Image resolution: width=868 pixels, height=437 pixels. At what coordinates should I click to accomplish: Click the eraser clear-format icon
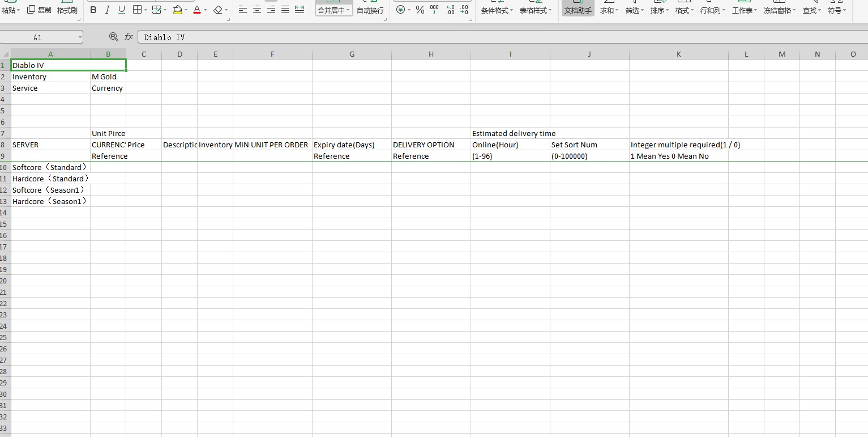tap(217, 10)
